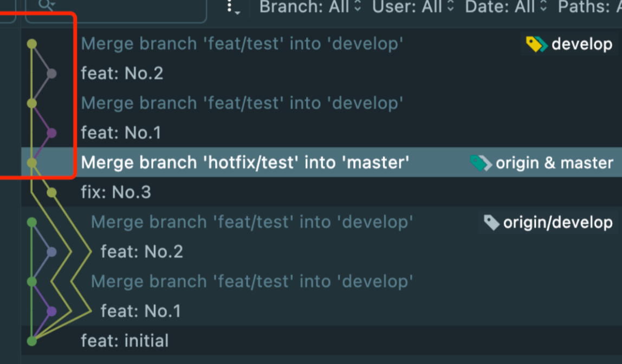Open the Date: All filter dropdown
The image size is (622, 364).
pyautogui.click(x=506, y=6)
